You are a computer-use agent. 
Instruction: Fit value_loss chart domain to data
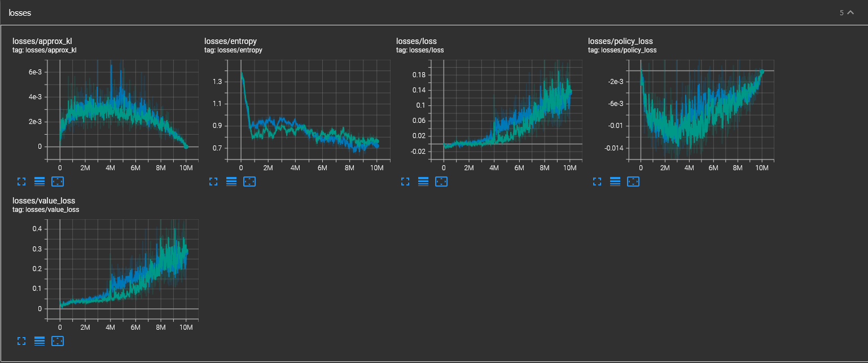[58, 341]
